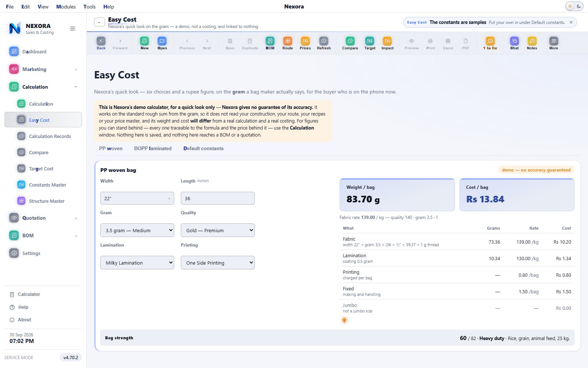The image size is (588, 368).
Task: Open About in the sidebar footer
Action: 43,320
